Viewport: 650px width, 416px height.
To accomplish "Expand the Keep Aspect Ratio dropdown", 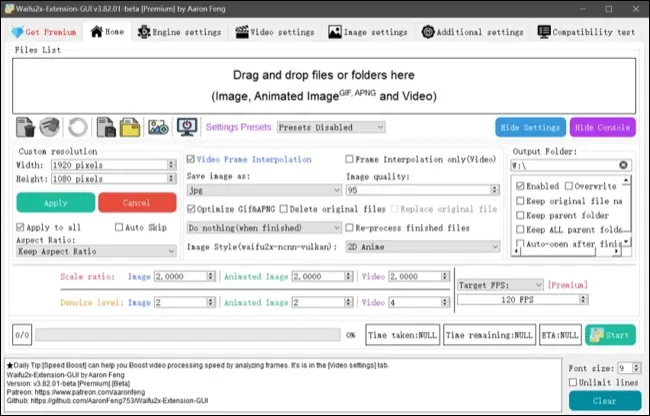I will coord(97,251).
